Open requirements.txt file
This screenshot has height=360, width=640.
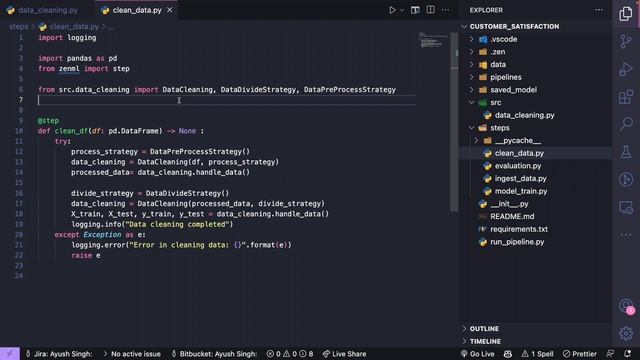[x=519, y=229]
